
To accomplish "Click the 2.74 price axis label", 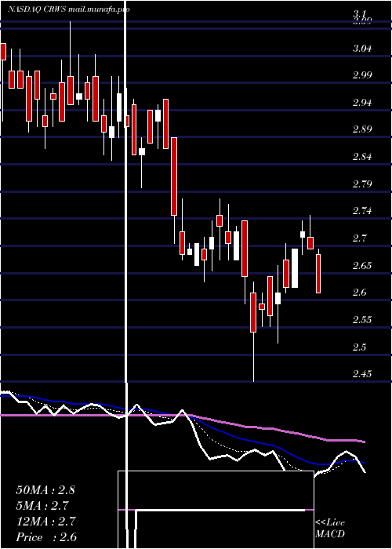I will click(362, 211).
